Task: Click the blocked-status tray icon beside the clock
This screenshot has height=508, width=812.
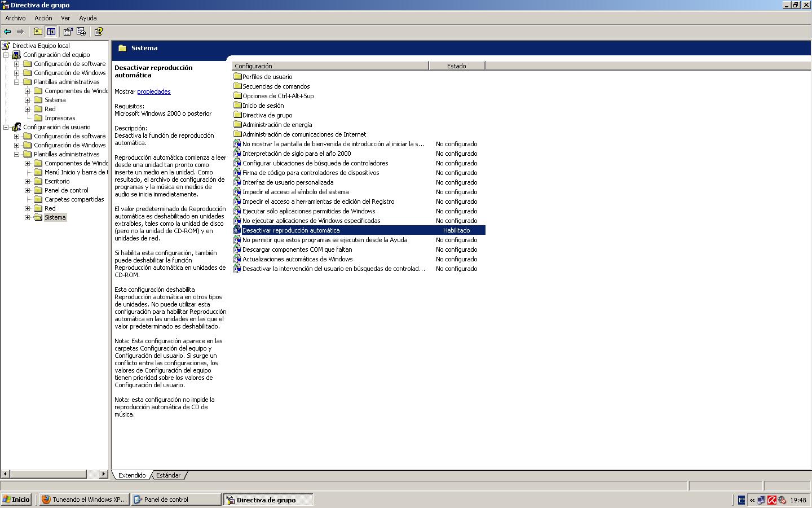Action: point(782,500)
